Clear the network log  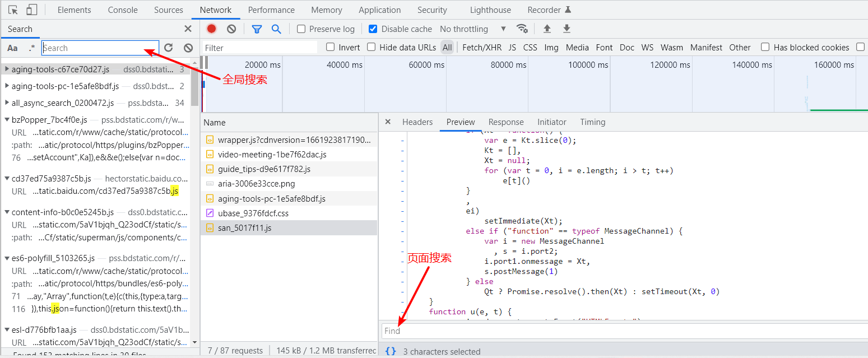231,29
